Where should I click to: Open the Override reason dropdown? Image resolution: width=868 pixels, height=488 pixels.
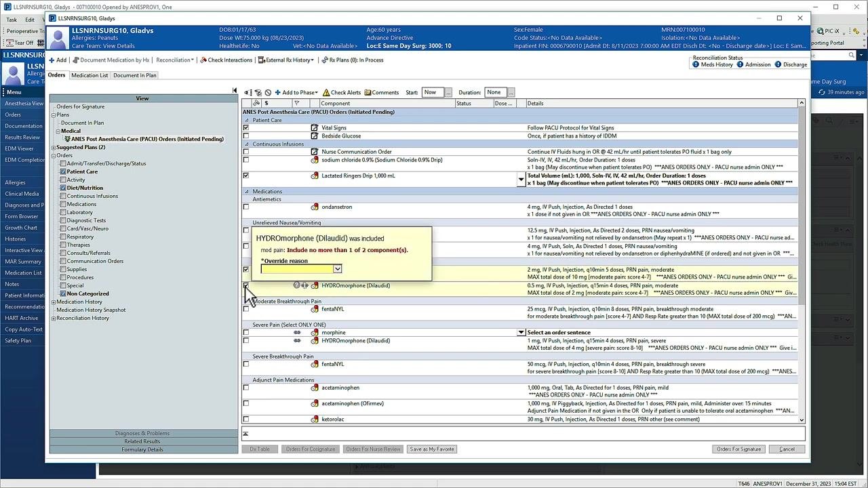[338, 269]
